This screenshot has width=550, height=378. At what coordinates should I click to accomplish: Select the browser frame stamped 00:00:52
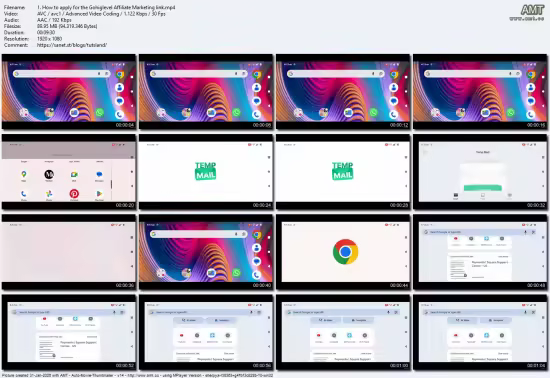[x=69, y=332]
